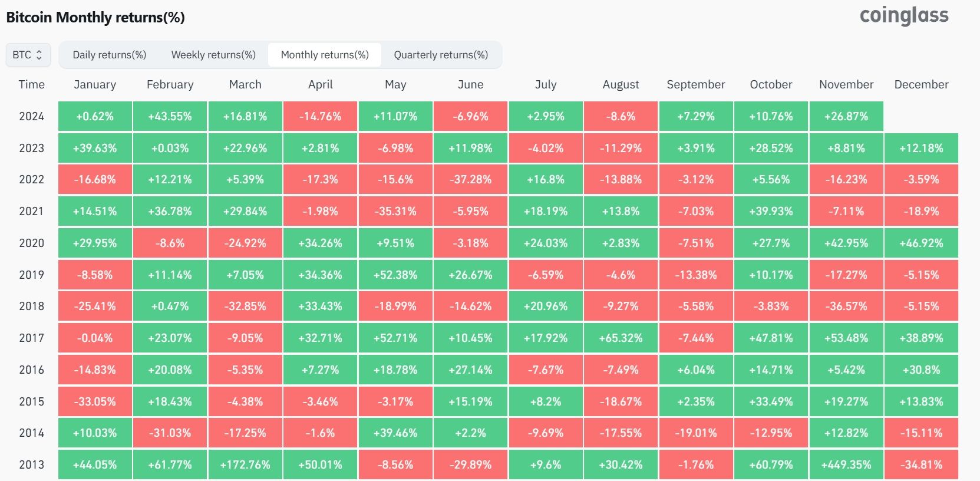Switch to Daily returns(%) tab

tap(109, 55)
